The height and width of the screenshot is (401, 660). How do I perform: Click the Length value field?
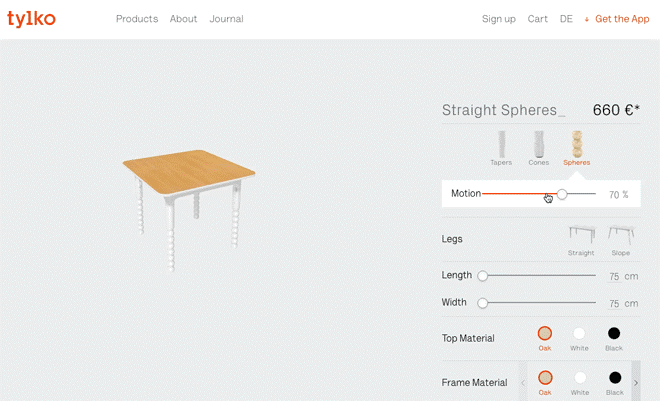coord(614,276)
